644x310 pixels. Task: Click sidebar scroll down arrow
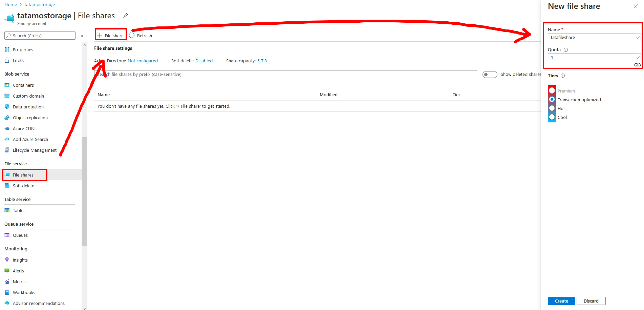84,308
